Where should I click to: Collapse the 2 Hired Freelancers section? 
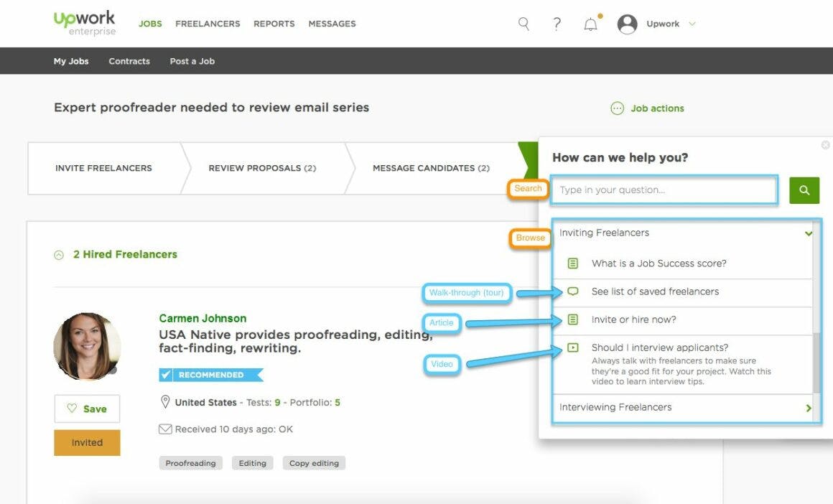[59, 255]
